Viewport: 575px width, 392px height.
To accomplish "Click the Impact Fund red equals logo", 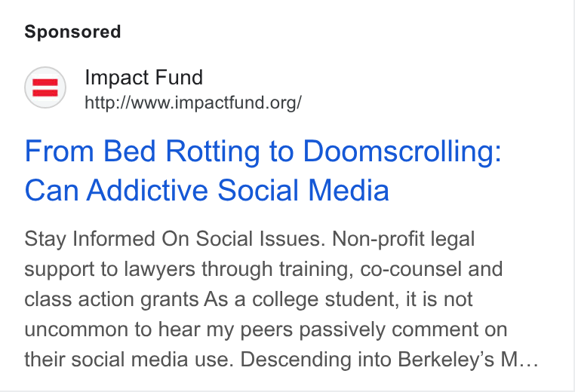I will [45, 87].
